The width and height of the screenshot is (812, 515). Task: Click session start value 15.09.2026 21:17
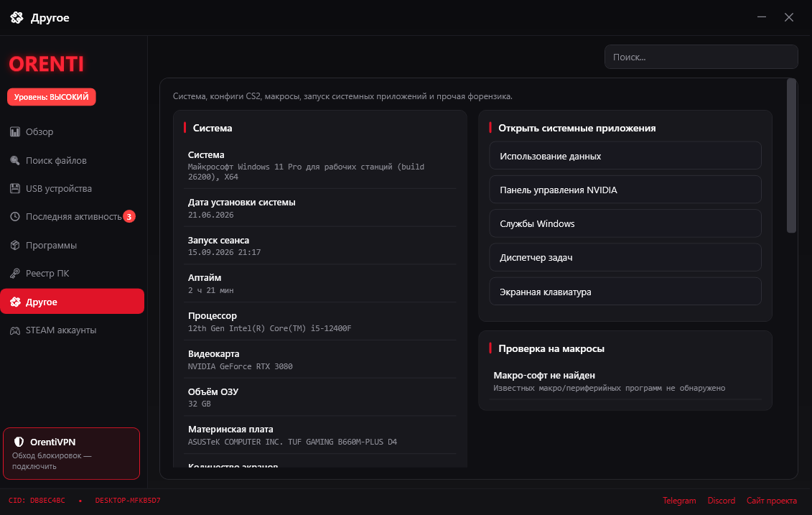click(224, 252)
